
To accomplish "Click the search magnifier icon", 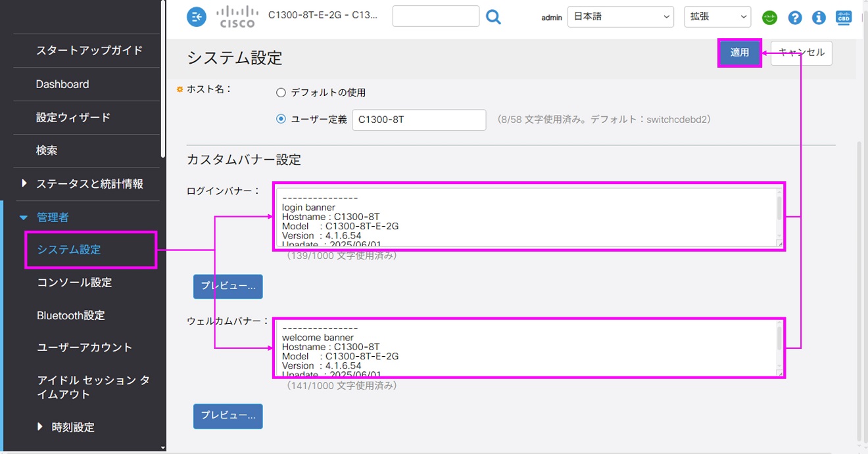I will (x=493, y=16).
